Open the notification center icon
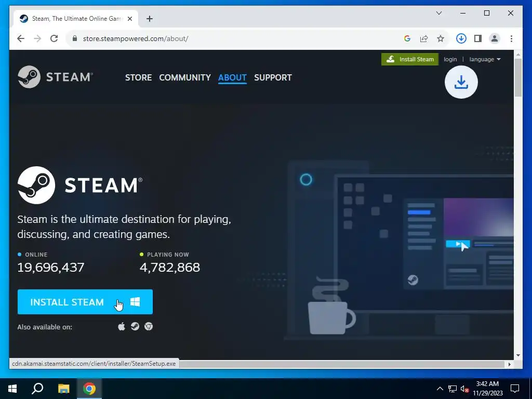This screenshot has height=399, width=532. [x=515, y=389]
